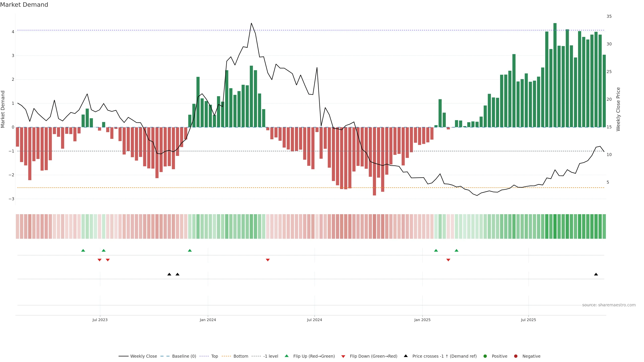Click the first black triangle marker in 2023
644x362 pixels.
point(169,274)
